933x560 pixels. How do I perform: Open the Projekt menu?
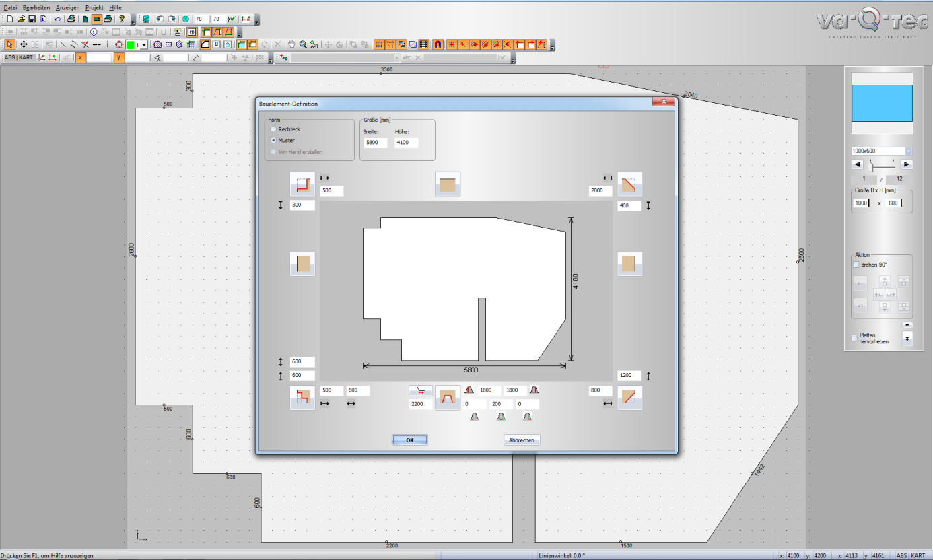(94, 7)
